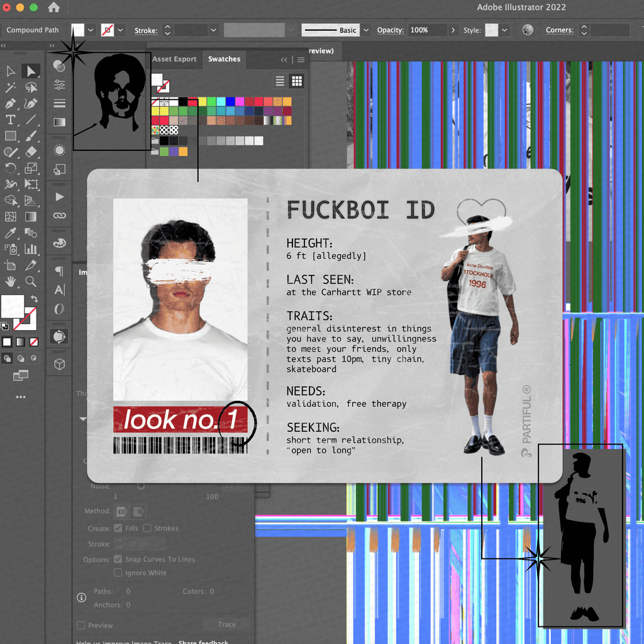
Task: Enable the Strokes checkbox
Action: pos(147,528)
